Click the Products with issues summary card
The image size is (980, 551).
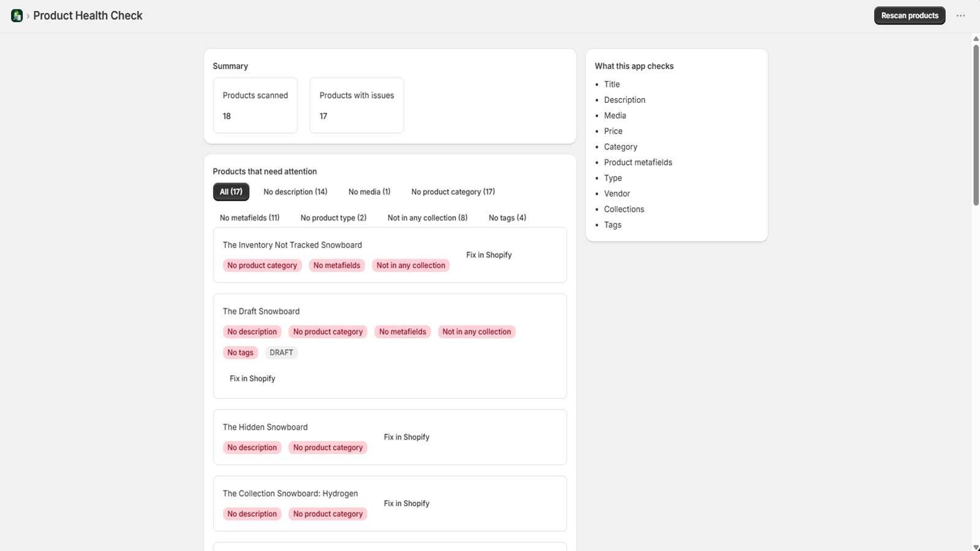356,105
